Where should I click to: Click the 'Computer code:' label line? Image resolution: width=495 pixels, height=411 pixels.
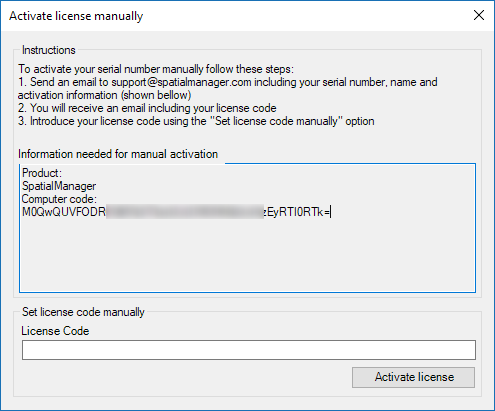tap(59, 199)
